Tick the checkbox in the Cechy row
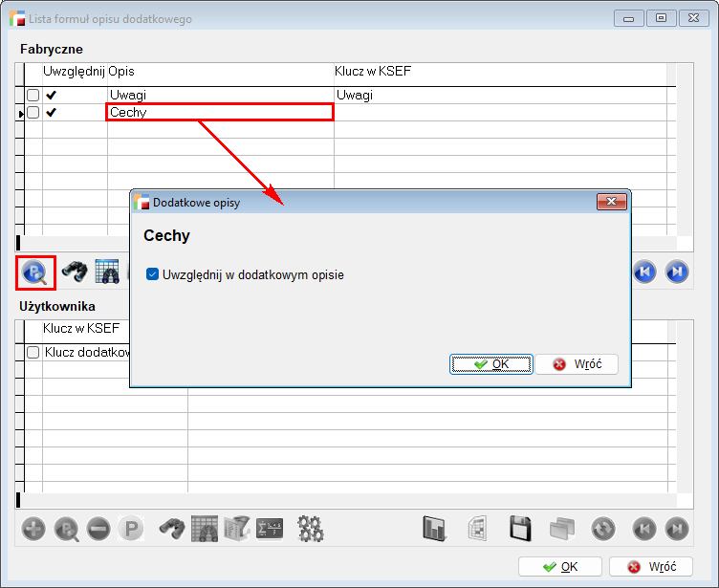719x588 pixels. [x=33, y=113]
